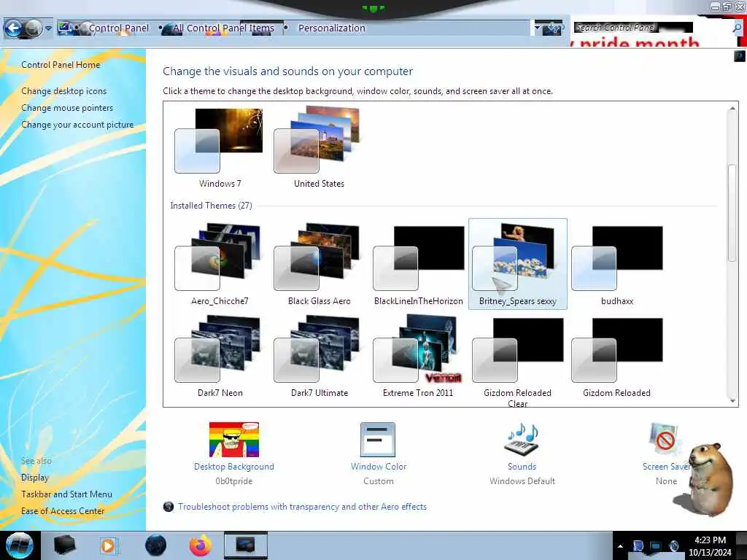Image resolution: width=747 pixels, height=560 pixels.
Task: Click the search magnifier icon
Action: tap(737, 28)
